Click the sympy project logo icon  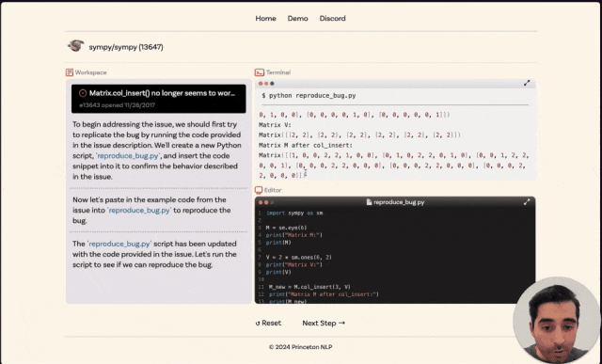pos(76,46)
